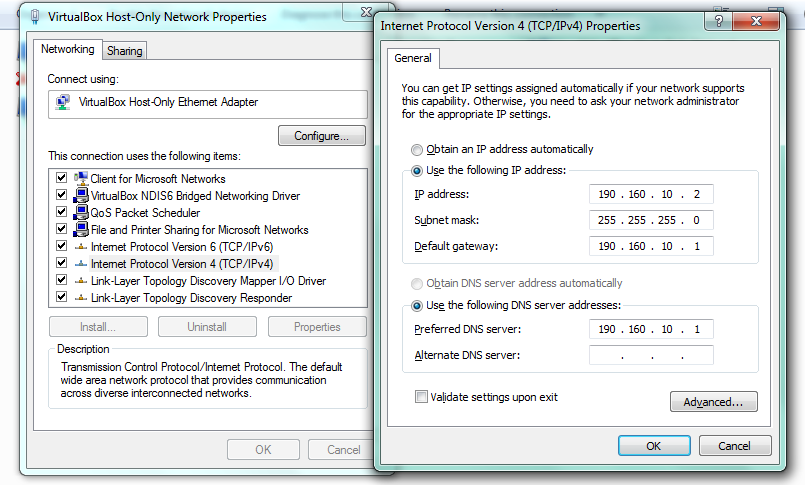Select the Networking tab
The image size is (805, 485).
tap(68, 49)
